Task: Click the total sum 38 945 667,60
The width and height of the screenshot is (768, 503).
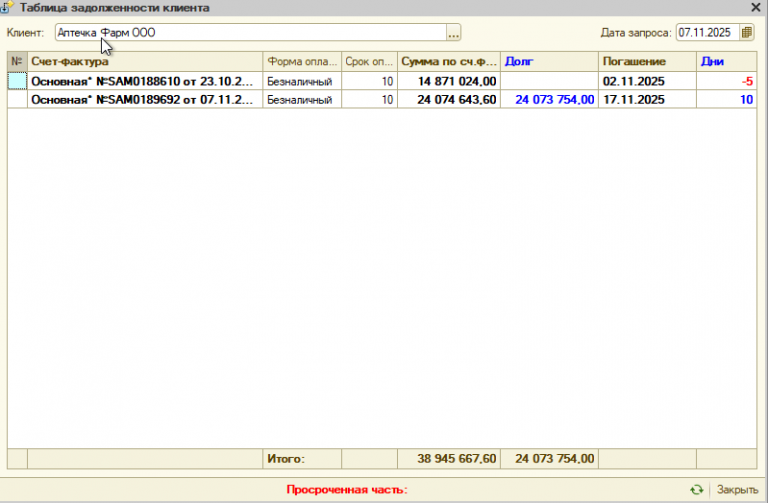Action: click(x=457, y=459)
